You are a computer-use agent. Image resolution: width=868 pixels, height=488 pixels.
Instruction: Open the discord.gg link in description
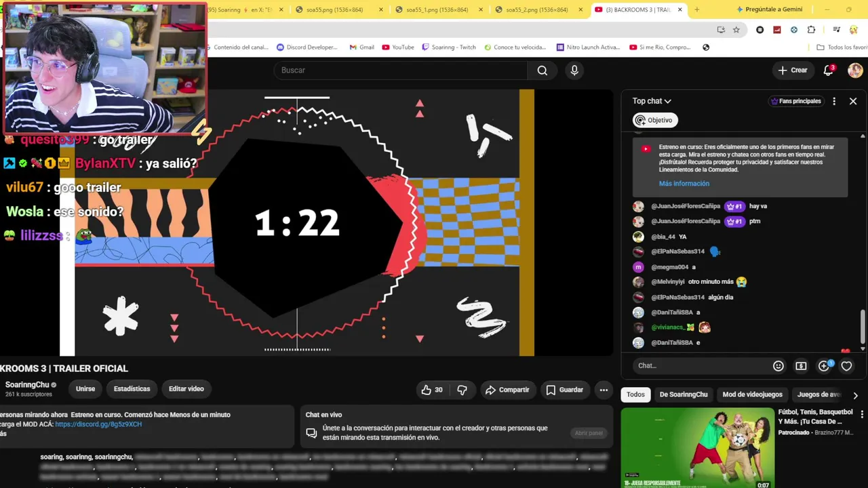(x=98, y=424)
